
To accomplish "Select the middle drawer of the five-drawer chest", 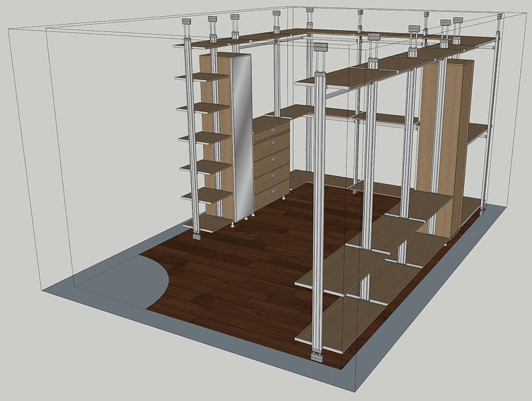I will coord(272,160).
